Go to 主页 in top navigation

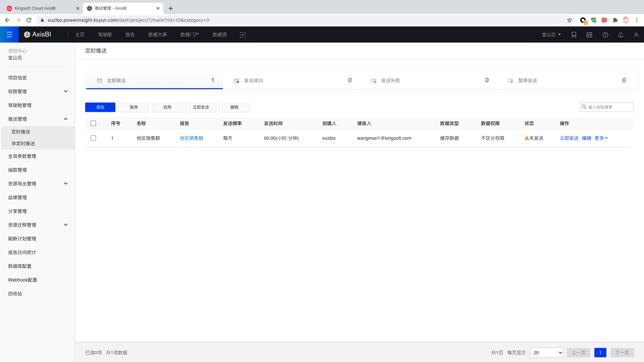click(x=80, y=35)
